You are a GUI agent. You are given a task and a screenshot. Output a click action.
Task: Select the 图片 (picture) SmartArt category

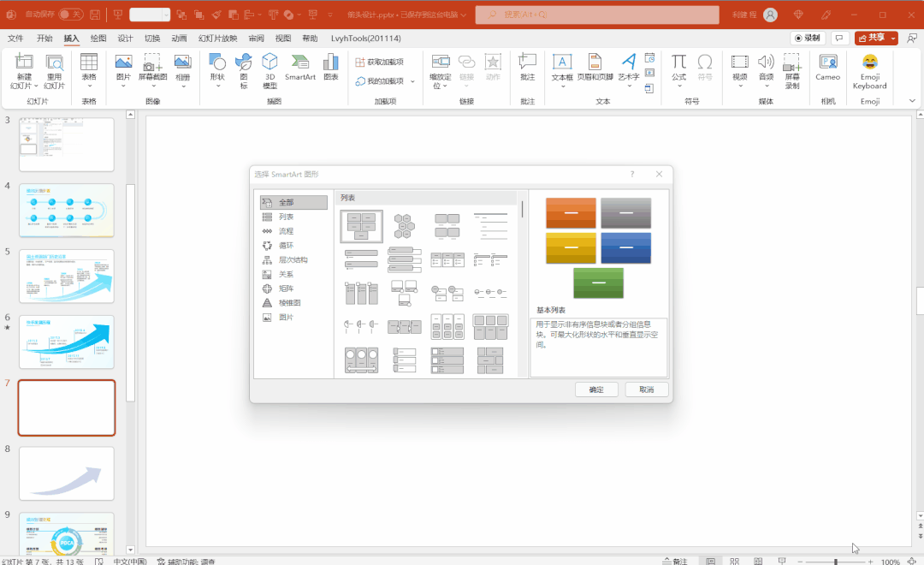[x=293, y=318]
